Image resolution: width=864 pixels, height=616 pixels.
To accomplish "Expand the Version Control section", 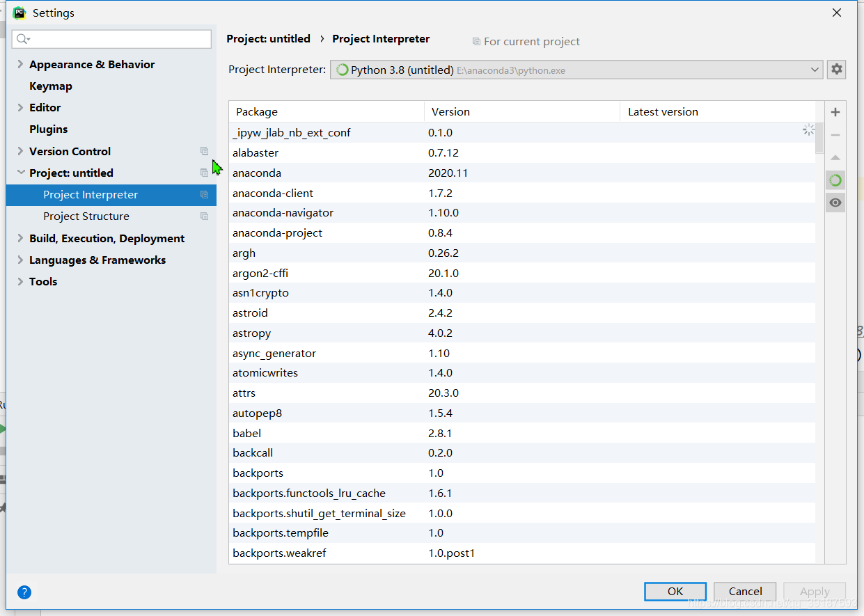I will (20, 151).
